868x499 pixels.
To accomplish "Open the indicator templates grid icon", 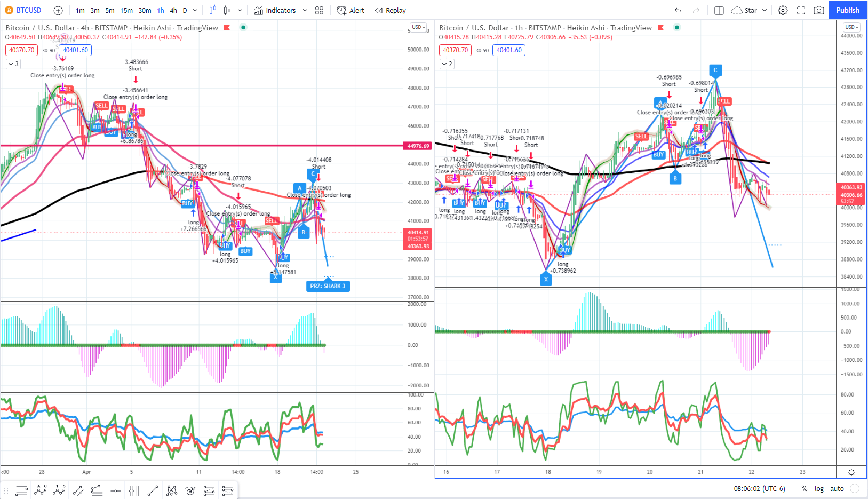I will point(319,10).
